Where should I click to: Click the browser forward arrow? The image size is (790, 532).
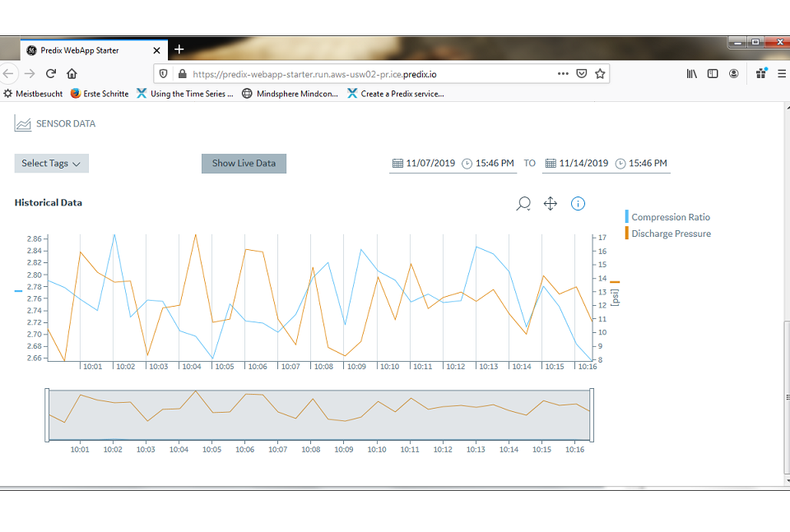coord(30,74)
